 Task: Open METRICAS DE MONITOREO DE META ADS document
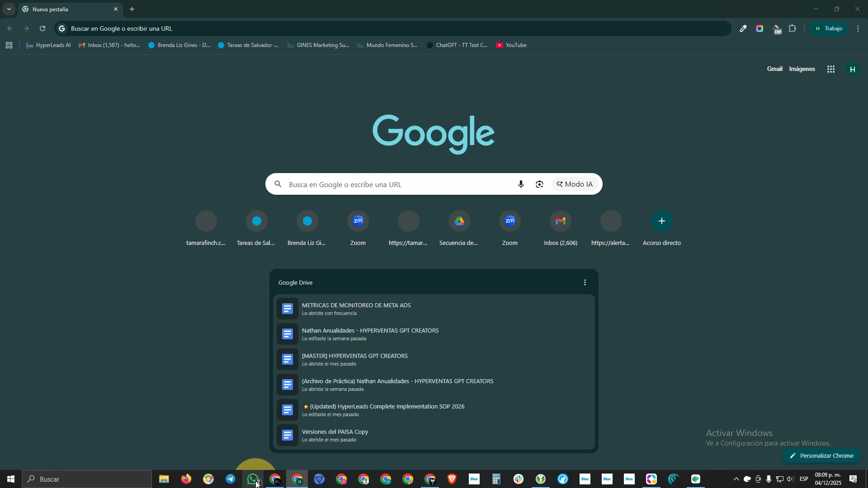pos(356,305)
